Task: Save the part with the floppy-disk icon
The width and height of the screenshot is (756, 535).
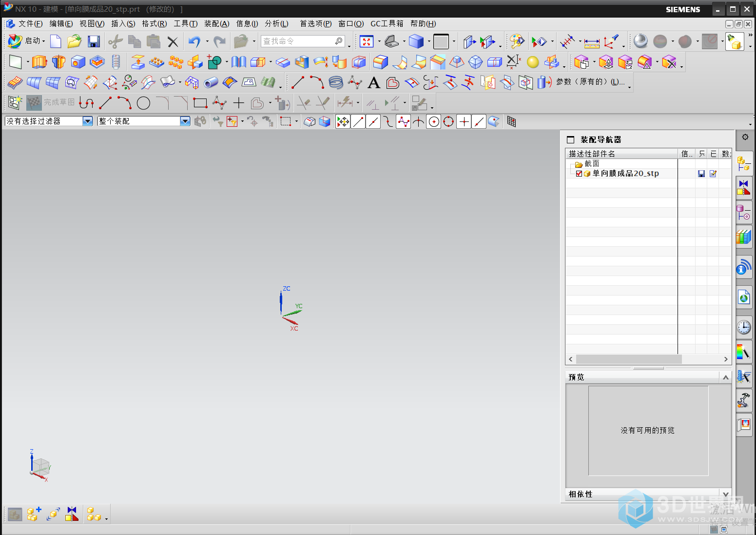Action: point(94,41)
